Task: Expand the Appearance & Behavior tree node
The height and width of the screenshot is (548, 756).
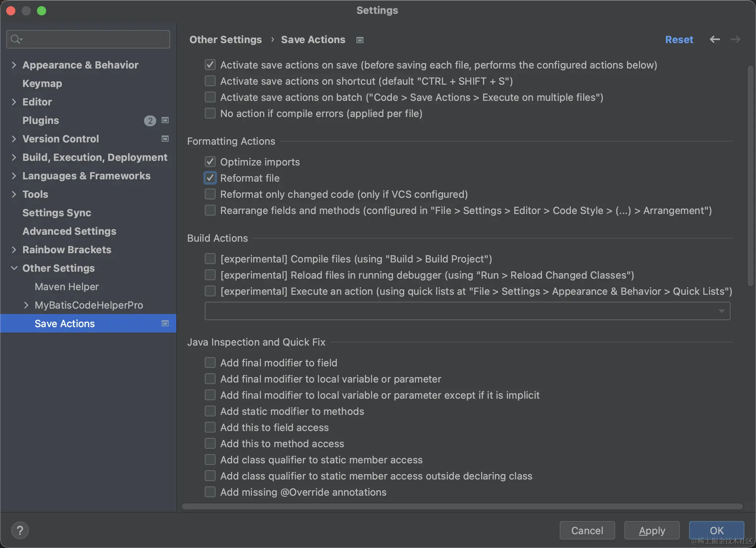Action: pos(14,65)
